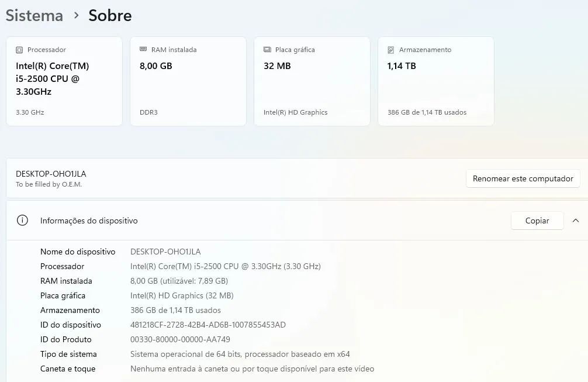Click the Sobre breadcrumb title
Viewport: 588px width, 382px height.
pyautogui.click(x=110, y=16)
